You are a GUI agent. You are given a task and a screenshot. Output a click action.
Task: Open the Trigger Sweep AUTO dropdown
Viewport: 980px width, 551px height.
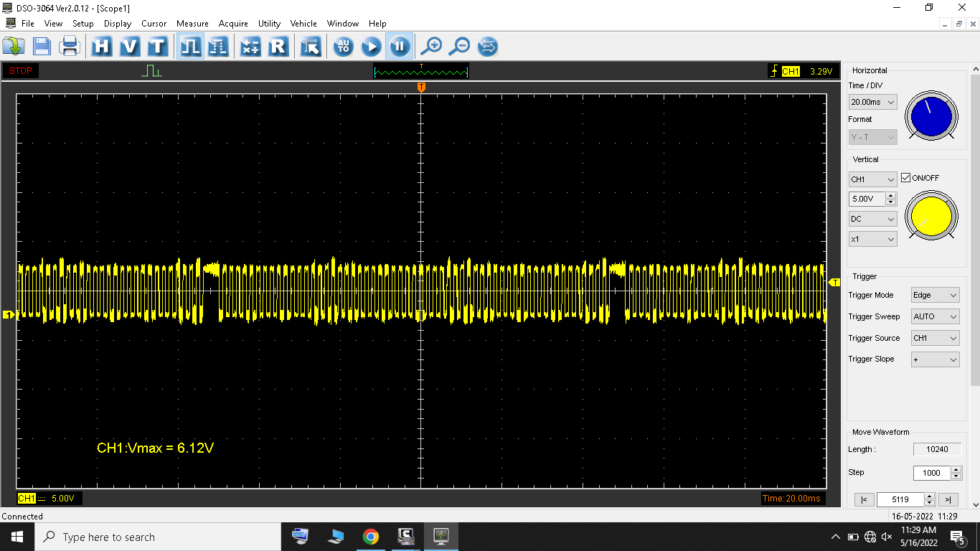(x=935, y=316)
